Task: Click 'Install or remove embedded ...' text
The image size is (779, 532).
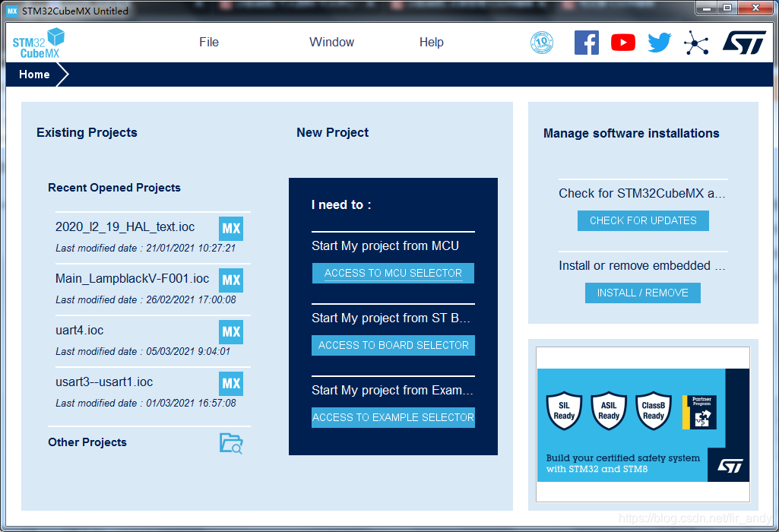Action: click(642, 266)
